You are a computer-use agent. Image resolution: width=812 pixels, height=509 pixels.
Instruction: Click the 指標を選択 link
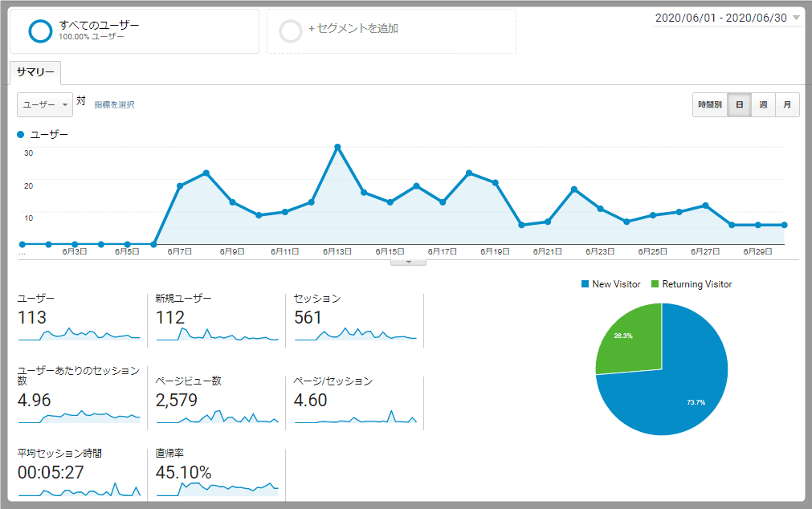114,104
